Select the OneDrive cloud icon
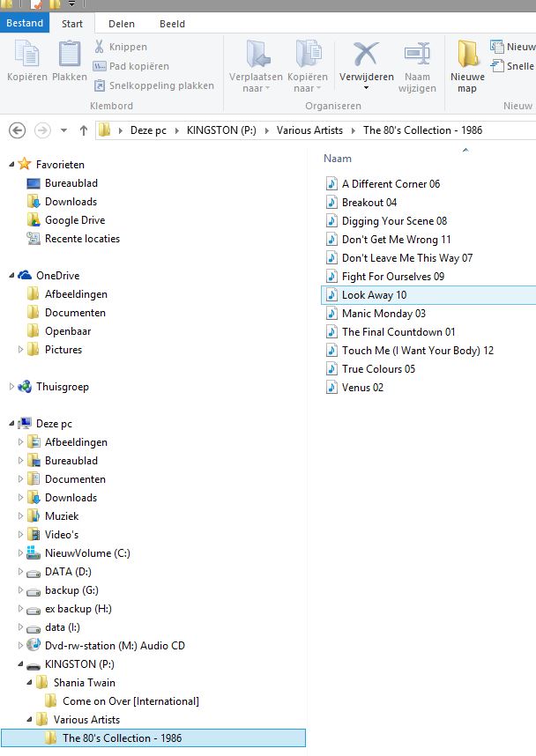536x756 pixels. click(x=25, y=275)
